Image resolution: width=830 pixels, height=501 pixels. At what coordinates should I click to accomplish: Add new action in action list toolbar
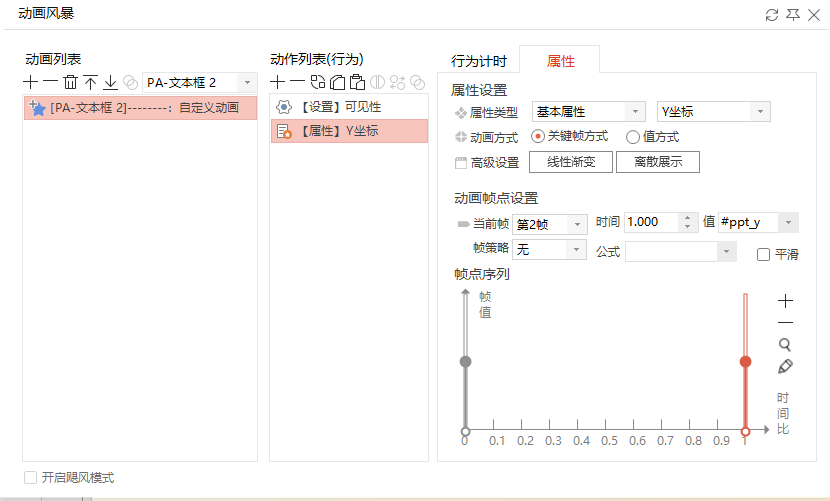click(277, 82)
